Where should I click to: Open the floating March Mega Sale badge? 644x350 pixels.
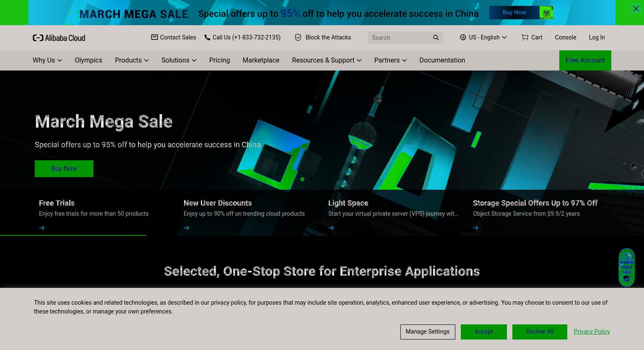(627, 267)
